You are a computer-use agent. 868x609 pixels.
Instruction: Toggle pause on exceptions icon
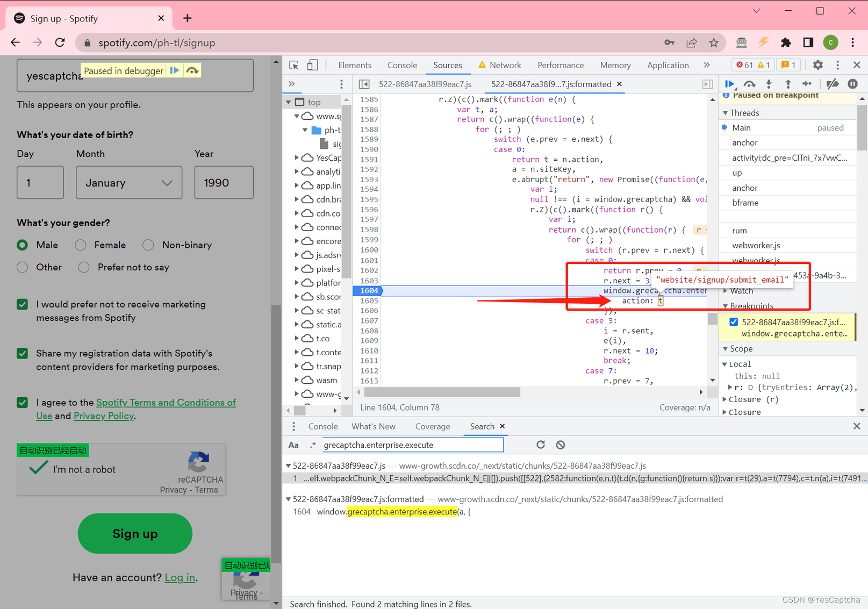tap(853, 84)
